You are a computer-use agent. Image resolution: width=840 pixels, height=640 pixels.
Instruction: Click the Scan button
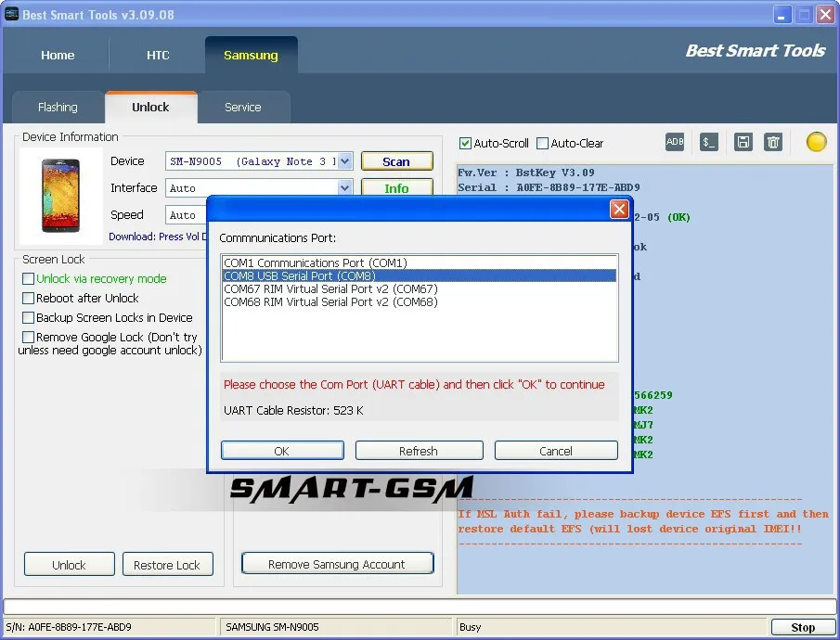[396, 161]
